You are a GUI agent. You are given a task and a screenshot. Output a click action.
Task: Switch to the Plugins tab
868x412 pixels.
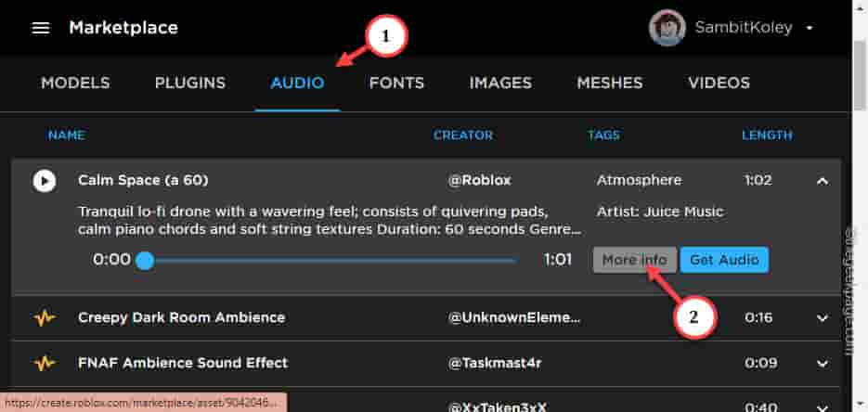[190, 83]
